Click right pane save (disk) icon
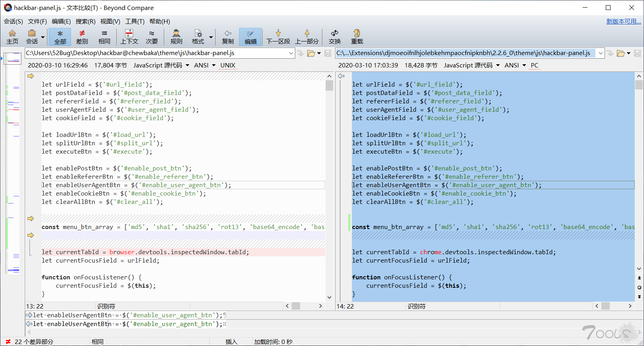Screen dimensions: 644x346 [x=637, y=53]
